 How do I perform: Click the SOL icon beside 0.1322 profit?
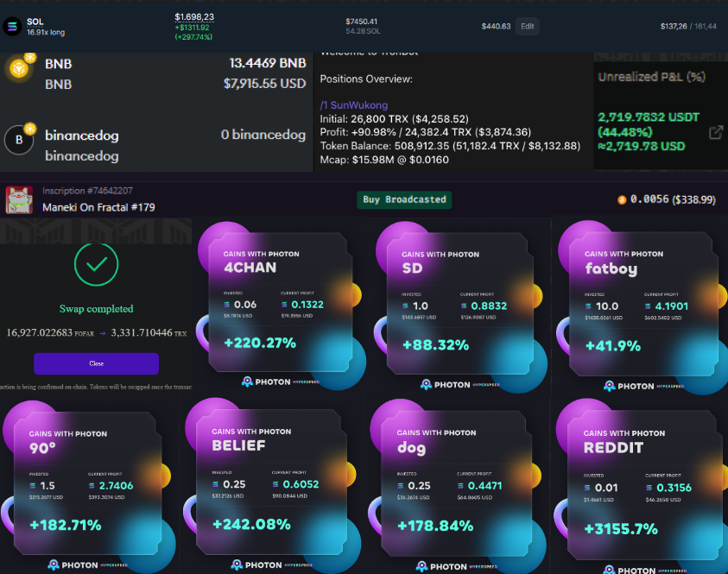pyautogui.click(x=284, y=305)
